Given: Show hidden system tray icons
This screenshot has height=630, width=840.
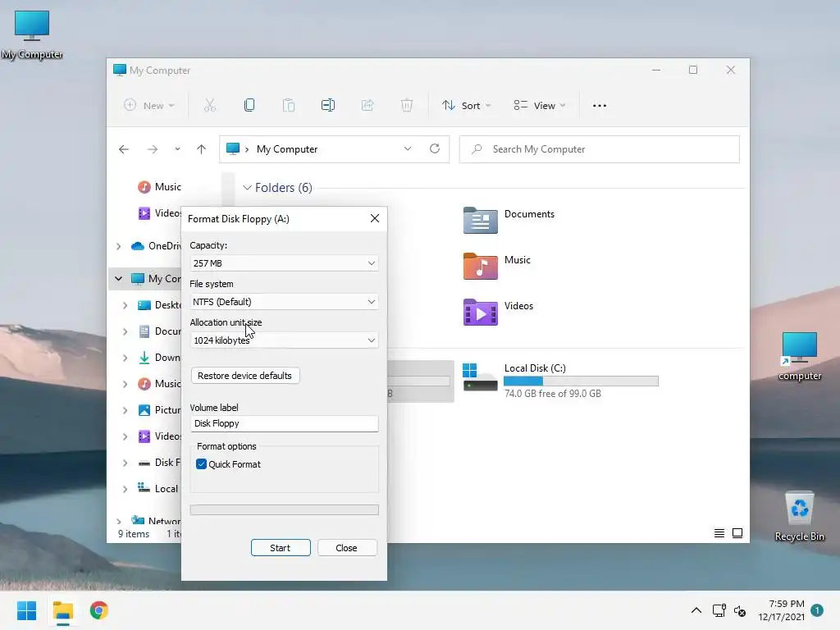Looking at the screenshot, I should click(x=696, y=610).
